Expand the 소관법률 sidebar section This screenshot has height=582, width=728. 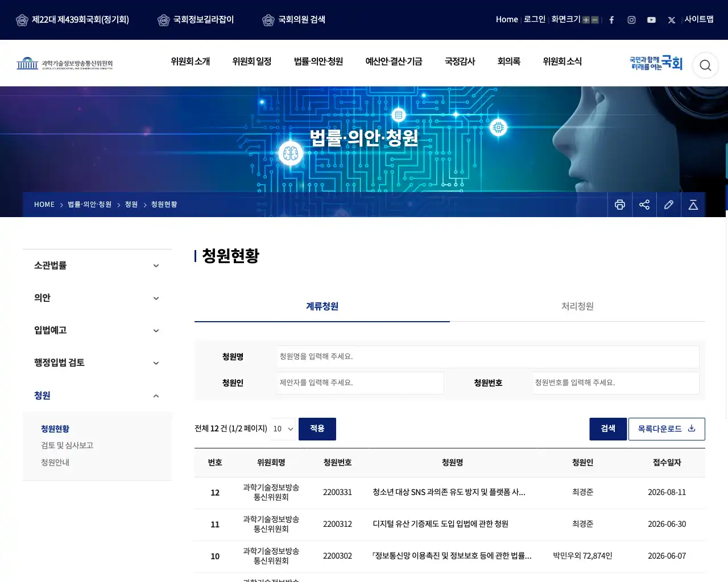[x=97, y=265]
